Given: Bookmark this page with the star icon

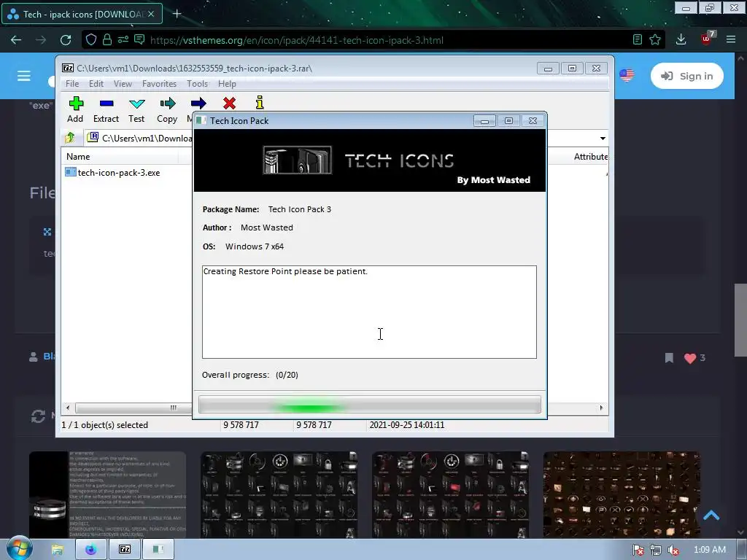Looking at the screenshot, I should click(655, 40).
